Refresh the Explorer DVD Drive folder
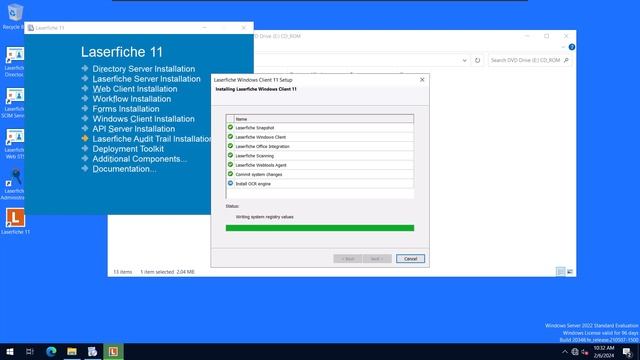The width and height of the screenshot is (640, 360). 477,60
